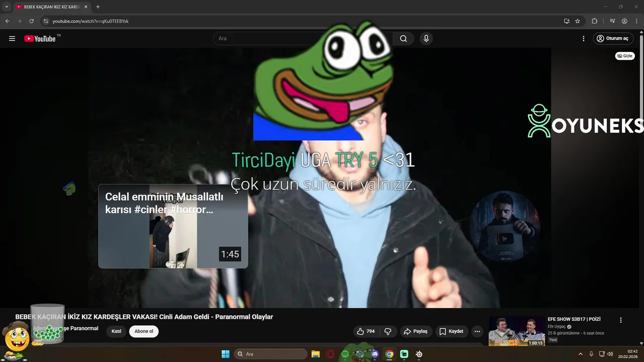This screenshot has height=362, width=644.
Task: Click the circular channel watermark in video
Action: coord(505,226)
